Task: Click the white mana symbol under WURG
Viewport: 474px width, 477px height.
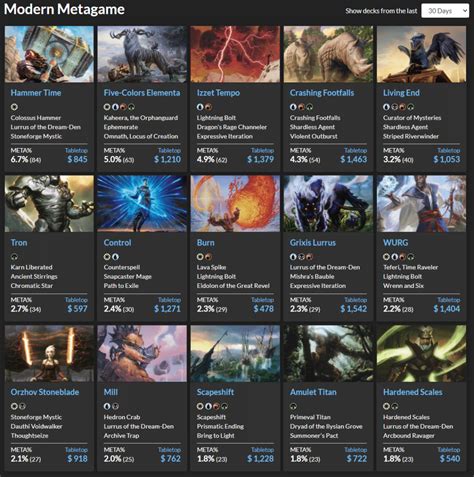Action: 386,257
